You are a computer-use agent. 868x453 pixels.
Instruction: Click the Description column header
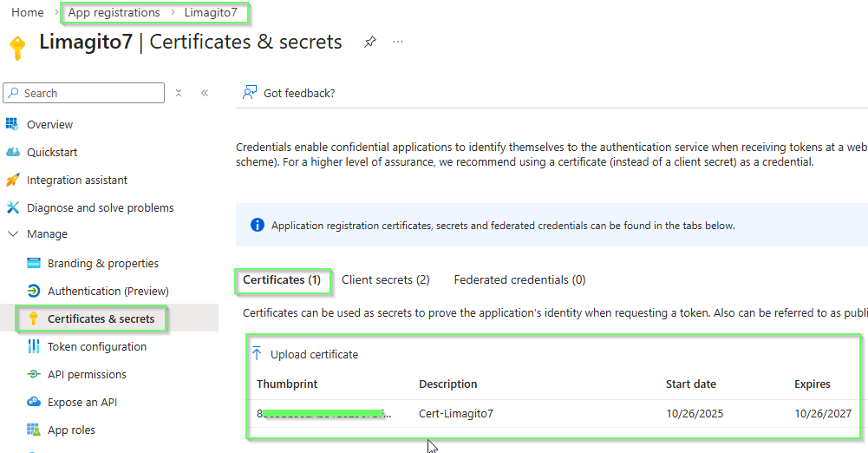point(447,384)
